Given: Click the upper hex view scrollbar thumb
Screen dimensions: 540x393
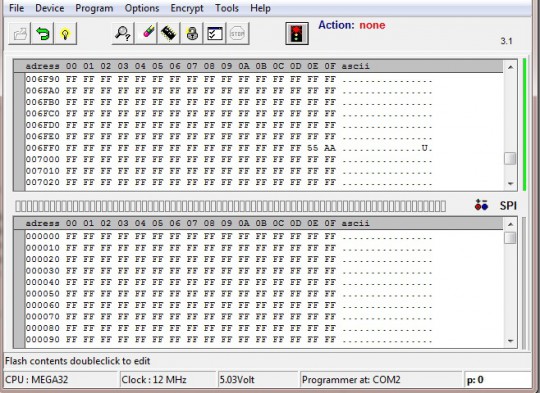Looking at the screenshot, I should [510, 158].
